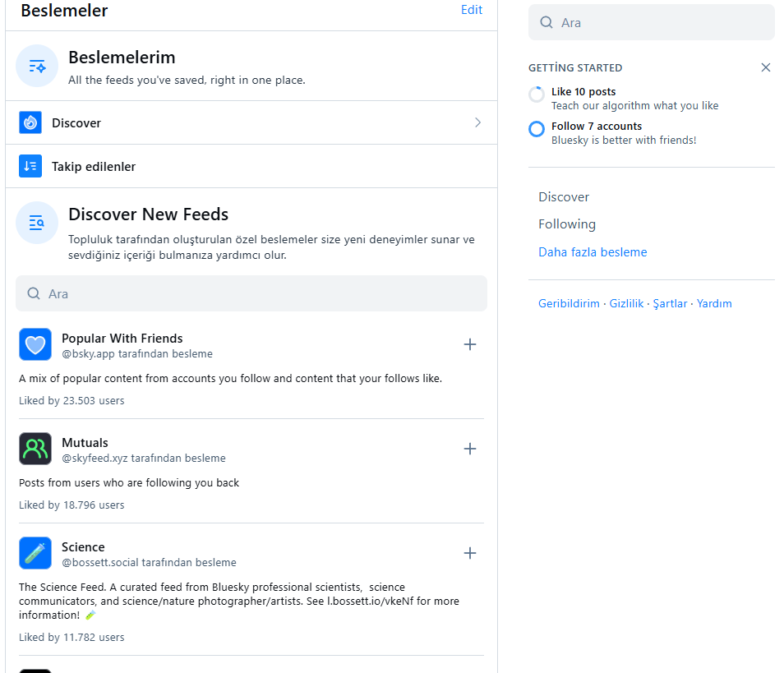Click the Discover New Feeds search-list icon
This screenshot has height=673, width=784.
coord(37,223)
